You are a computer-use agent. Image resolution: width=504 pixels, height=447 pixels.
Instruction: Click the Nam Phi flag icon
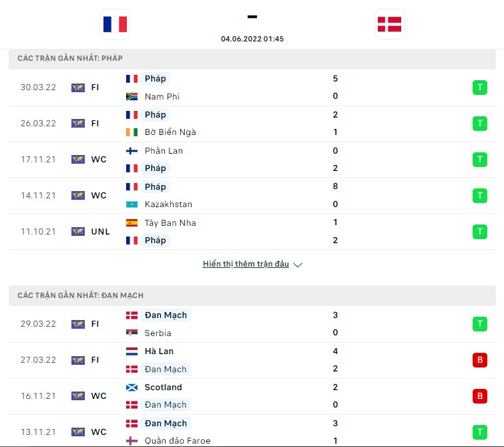tap(132, 96)
